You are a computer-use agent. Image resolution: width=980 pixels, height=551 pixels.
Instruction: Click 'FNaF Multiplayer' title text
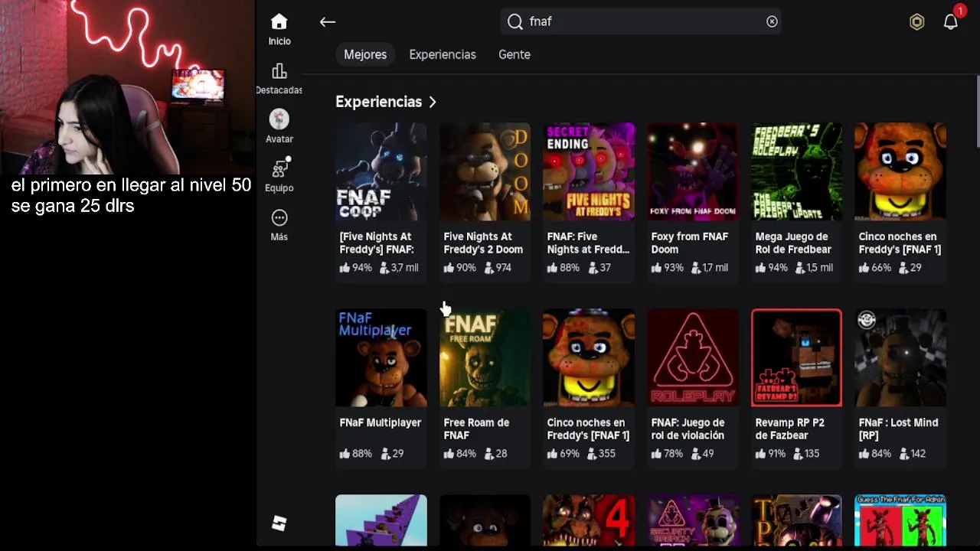(x=381, y=422)
